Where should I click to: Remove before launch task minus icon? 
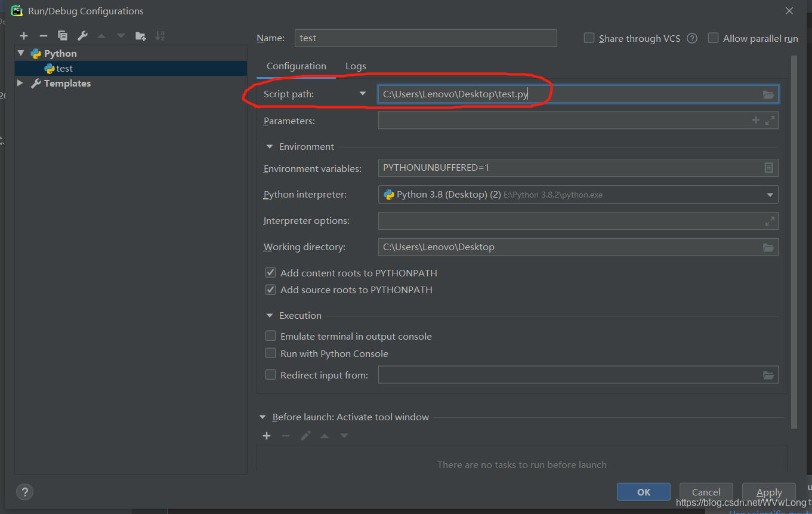(x=286, y=436)
